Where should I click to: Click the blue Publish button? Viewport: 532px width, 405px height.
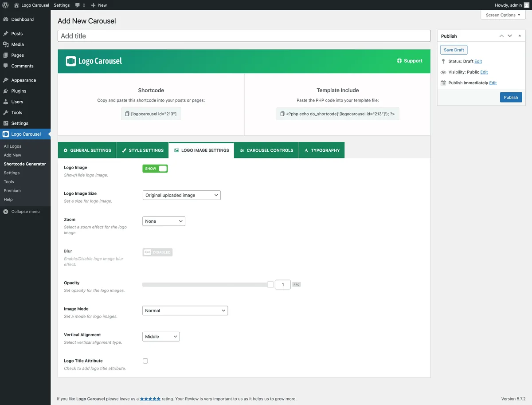tap(511, 98)
